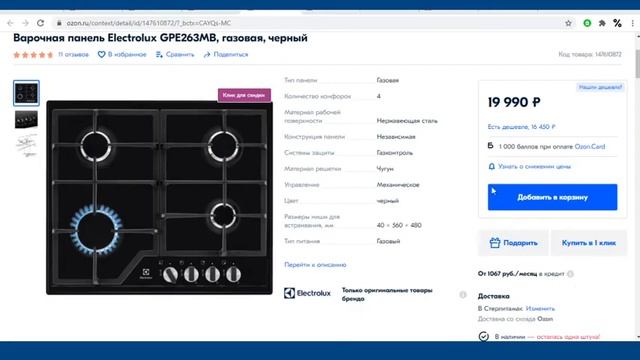Open the 11 отзывов reviews link
The image size is (640, 360).
73,54
